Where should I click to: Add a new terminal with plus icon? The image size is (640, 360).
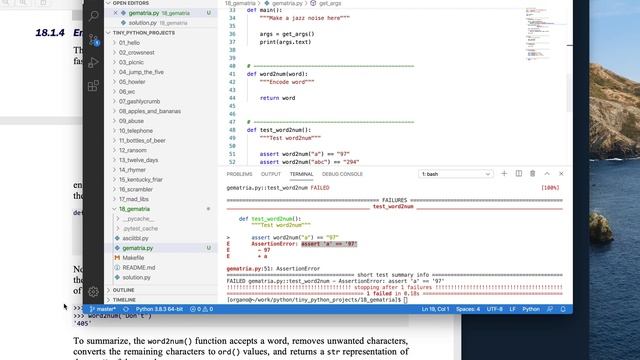click(504, 173)
